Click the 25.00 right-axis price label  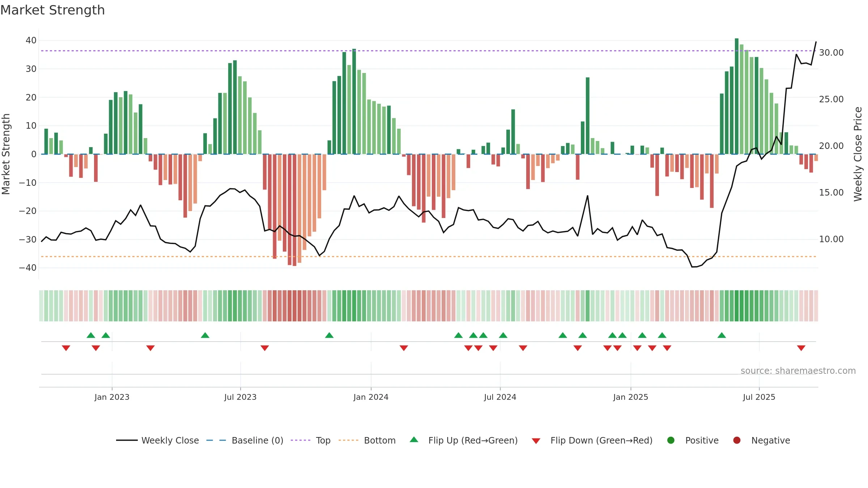pyautogui.click(x=831, y=99)
